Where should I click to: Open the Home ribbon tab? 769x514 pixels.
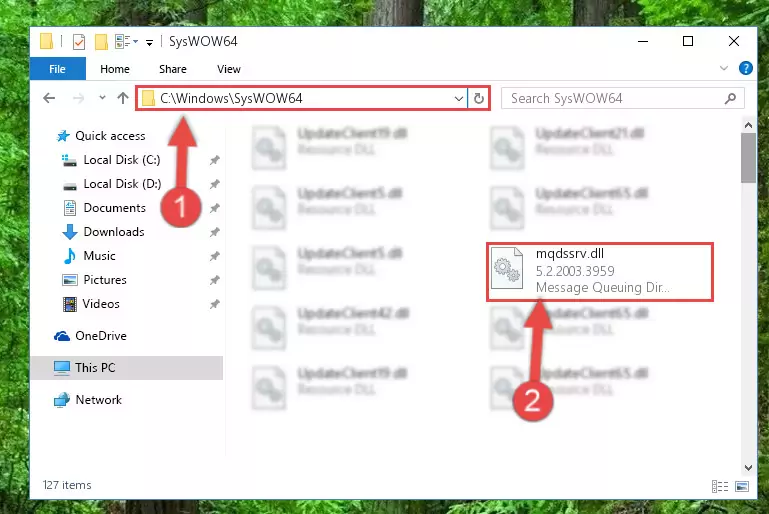tap(115, 69)
